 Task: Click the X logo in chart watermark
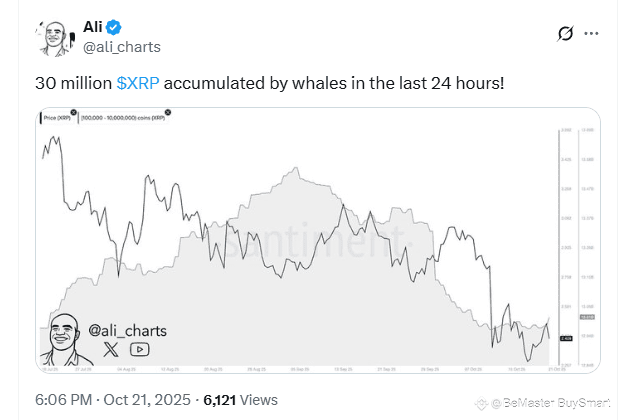[111, 349]
